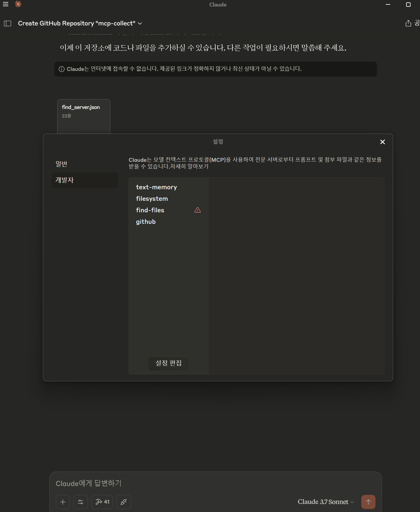Open the hammer tools icon showing 41
Viewport: 420px width, 512px height.
coord(102,502)
